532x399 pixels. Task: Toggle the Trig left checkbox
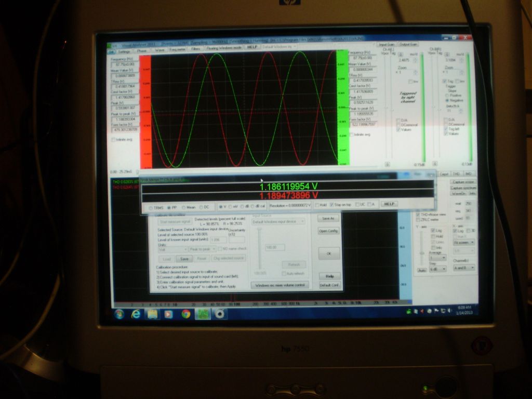tap(445, 129)
